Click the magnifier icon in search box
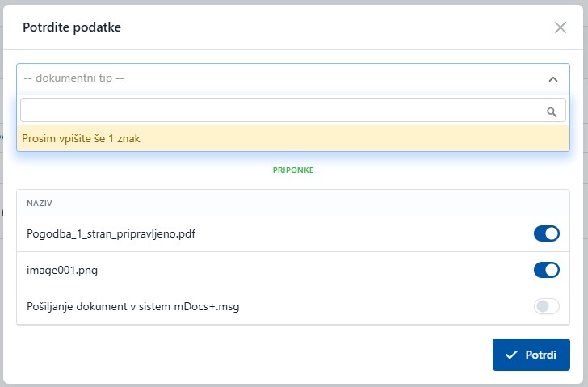Image resolution: width=588 pixels, height=387 pixels. (x=552, y=112)
